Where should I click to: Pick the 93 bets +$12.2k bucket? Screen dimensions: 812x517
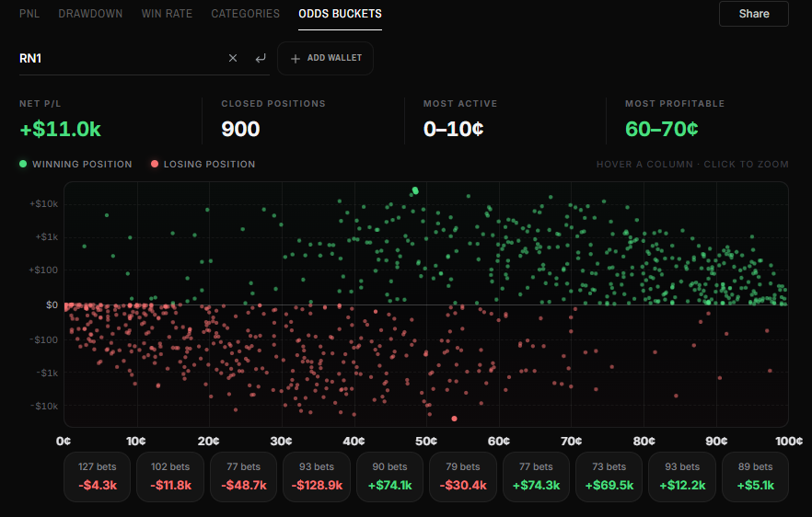click(682, 477)
